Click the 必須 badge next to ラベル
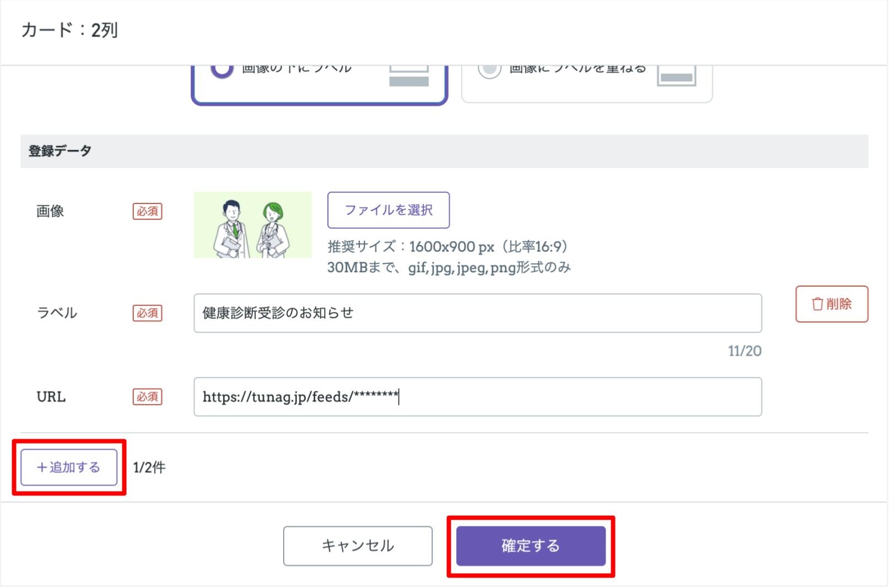The height and width of the screenshot is (588, 890). coord(148,313)
